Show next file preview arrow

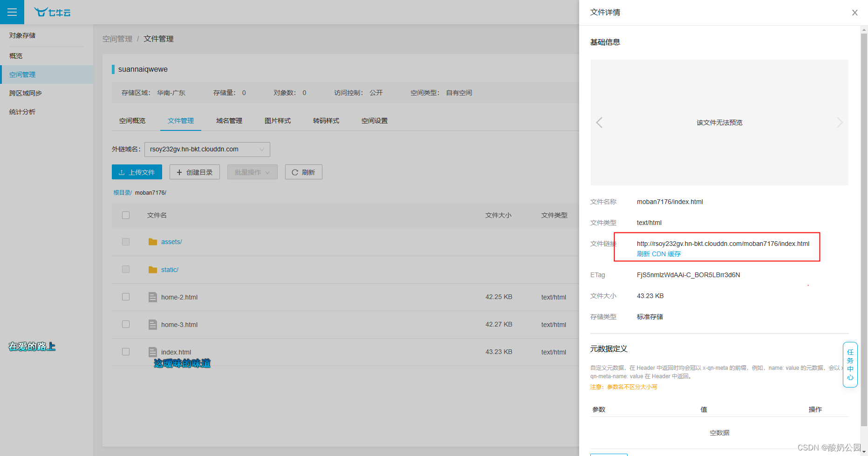coord(840,123)
